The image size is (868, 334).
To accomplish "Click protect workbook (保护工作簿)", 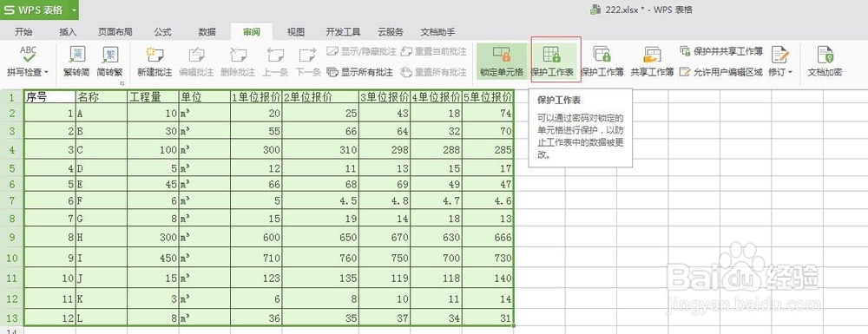I will [602, 62].
